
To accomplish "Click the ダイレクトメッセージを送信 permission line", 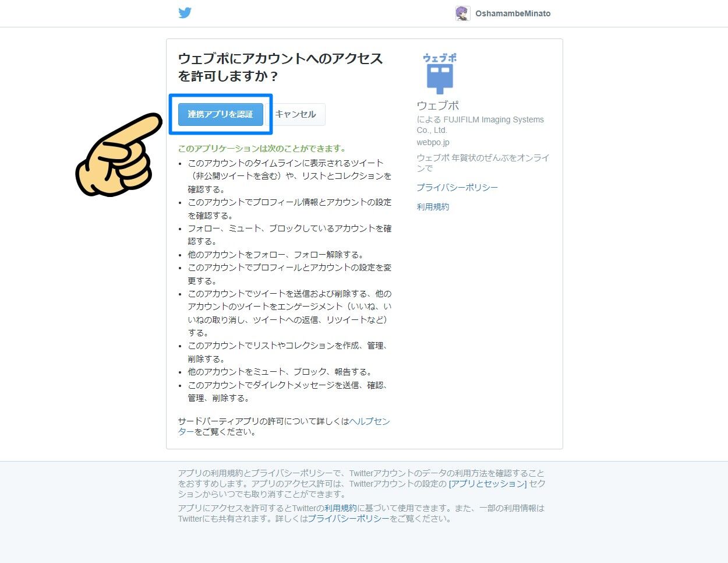I will point(288,392).
